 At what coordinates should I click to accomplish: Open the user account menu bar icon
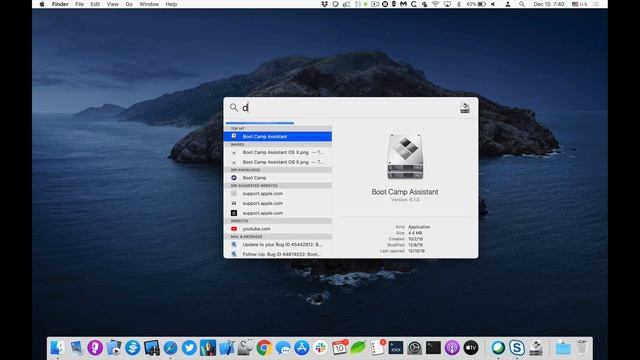click(507, 4)
